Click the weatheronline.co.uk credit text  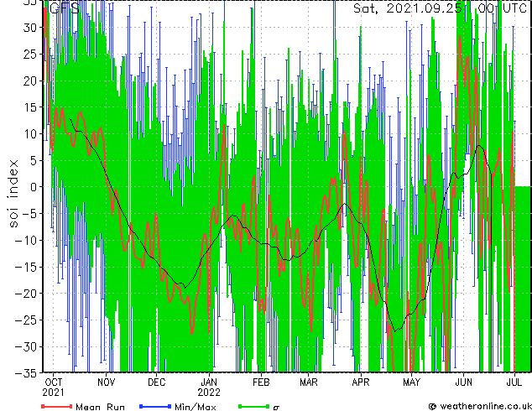486,406
